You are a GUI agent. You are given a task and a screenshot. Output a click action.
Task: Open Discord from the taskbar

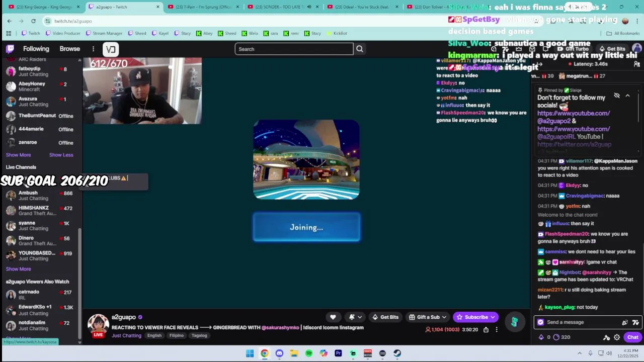(x=279, y=353)
